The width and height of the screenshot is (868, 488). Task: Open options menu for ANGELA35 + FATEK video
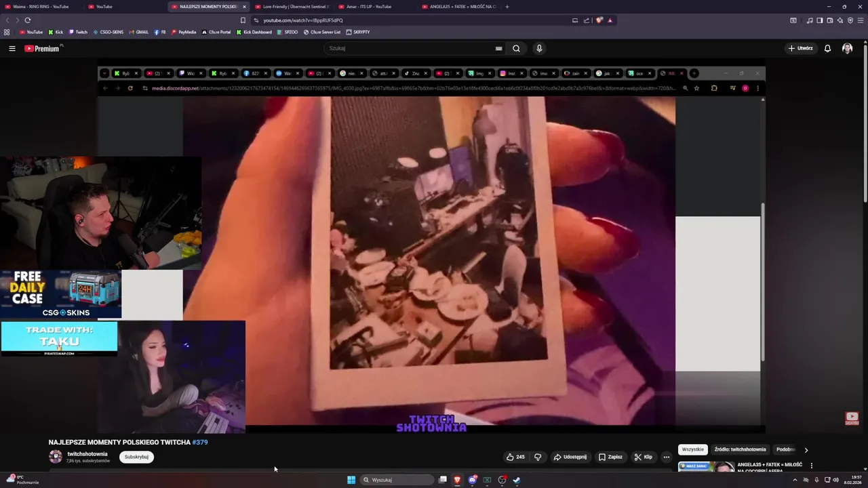tap(811, 466)
